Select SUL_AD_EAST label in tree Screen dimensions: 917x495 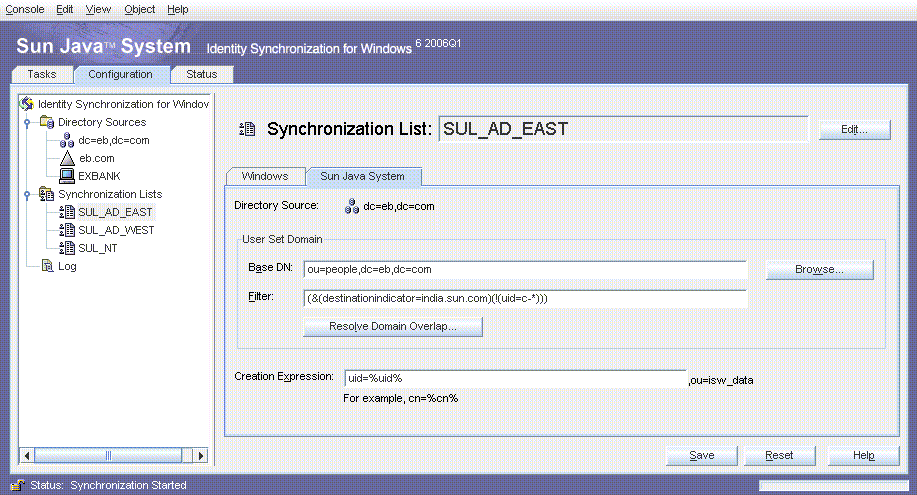(x=115, y=212)
